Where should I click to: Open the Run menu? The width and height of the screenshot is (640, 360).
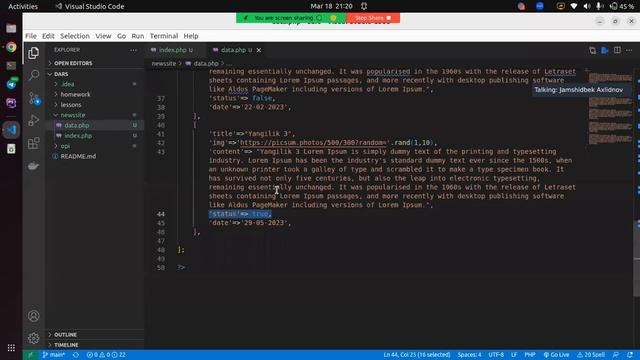[138, 36]
